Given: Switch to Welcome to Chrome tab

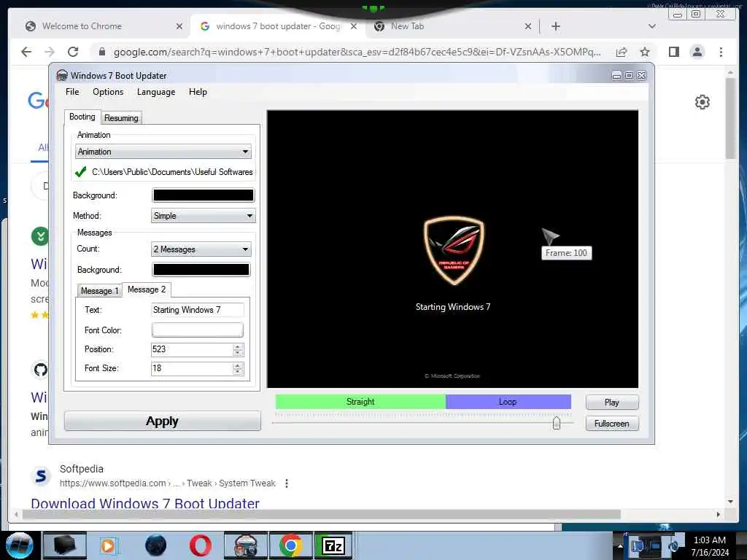Looking at the screenshot, I should [x=82, y=26].
